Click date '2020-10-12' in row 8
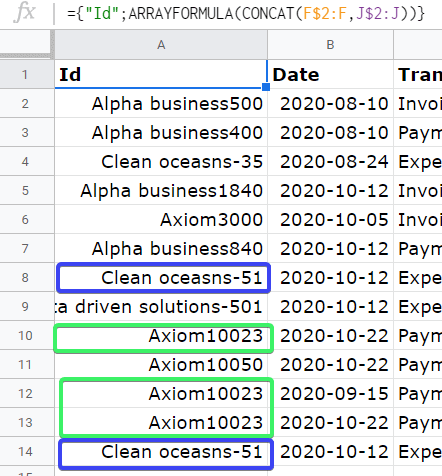The width and height of the screenshot is (442, 476). 330,278
